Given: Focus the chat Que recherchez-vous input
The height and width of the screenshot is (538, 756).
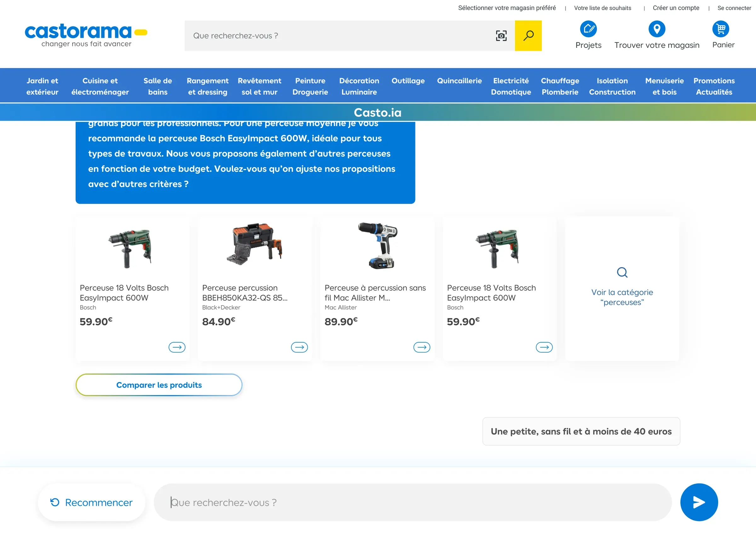Looking at the screenshot, I should (x=413, y=502).
